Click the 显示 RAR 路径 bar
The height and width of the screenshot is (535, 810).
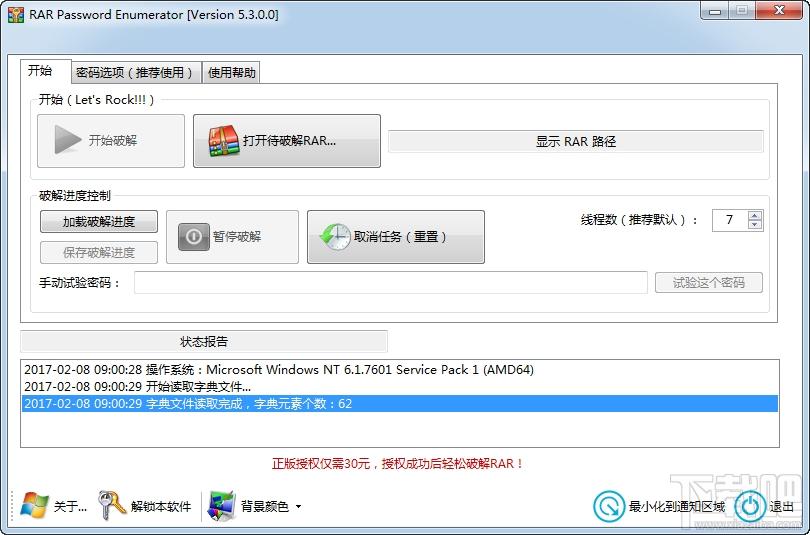pyautogui.click(x=575, y=141)
